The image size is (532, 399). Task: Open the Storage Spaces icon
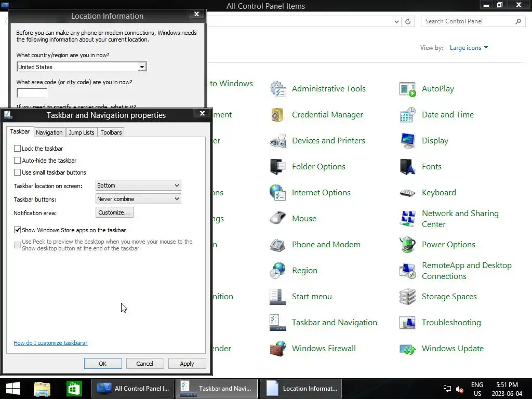click(x=407, y=297)
